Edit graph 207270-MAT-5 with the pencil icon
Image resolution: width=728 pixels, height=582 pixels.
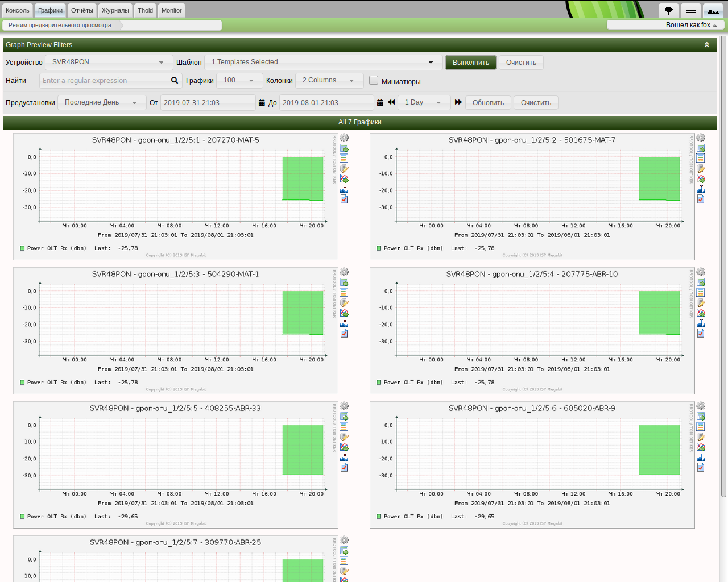tap(344, 168)
